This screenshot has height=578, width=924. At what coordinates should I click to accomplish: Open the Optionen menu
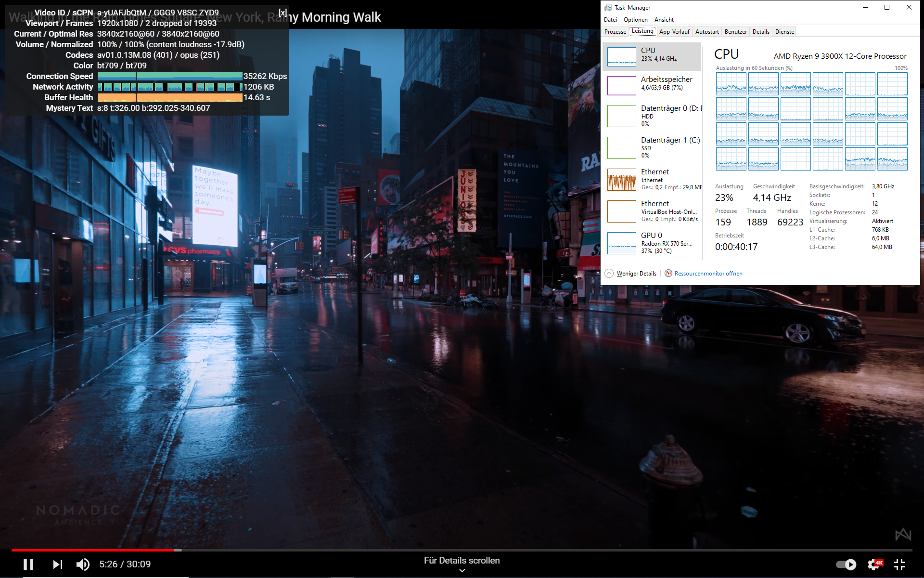coord(635,20)
